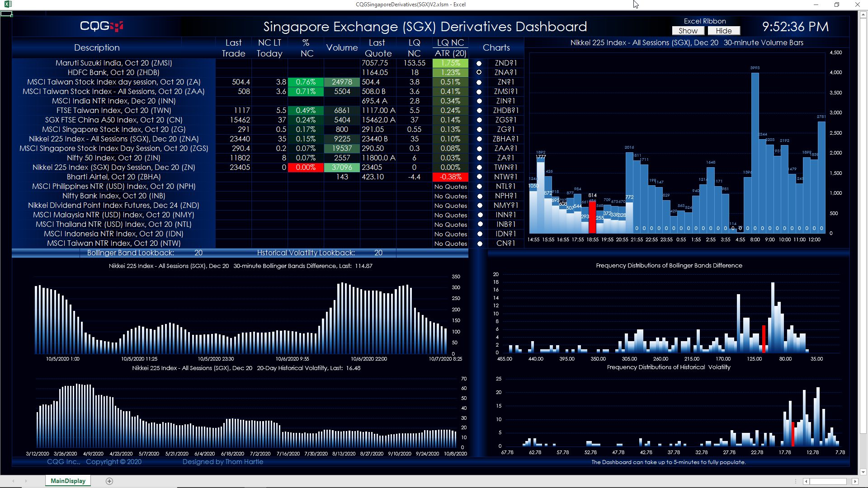Click the 37096 volume cell
The width and height of the screenshot is (868, 488).
342,168
